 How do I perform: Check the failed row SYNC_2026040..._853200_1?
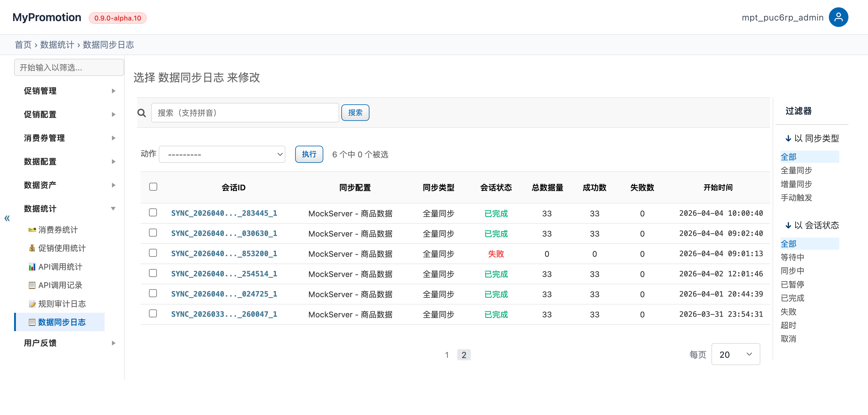(153, 253)
